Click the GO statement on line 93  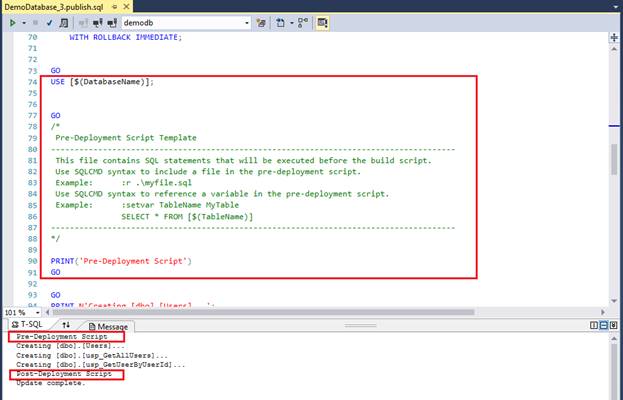(x=55, y=295)
